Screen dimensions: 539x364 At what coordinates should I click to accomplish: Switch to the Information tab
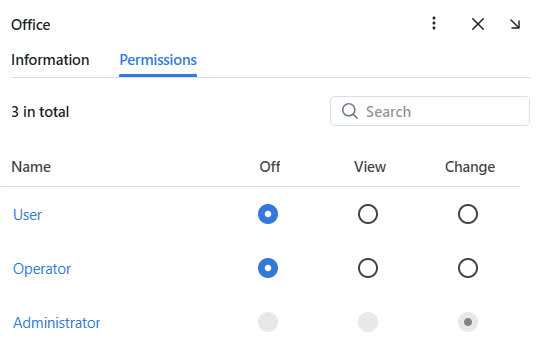pos(50,60)
